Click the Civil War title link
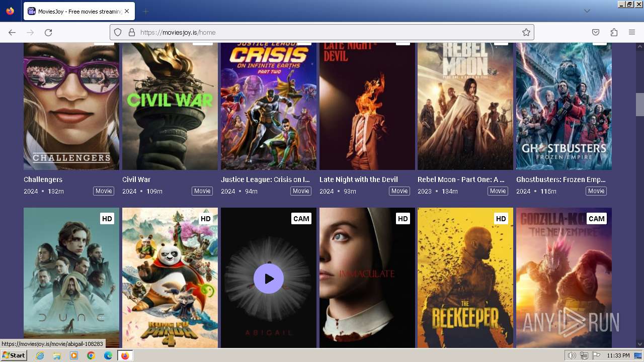 (x=136, y=179)
